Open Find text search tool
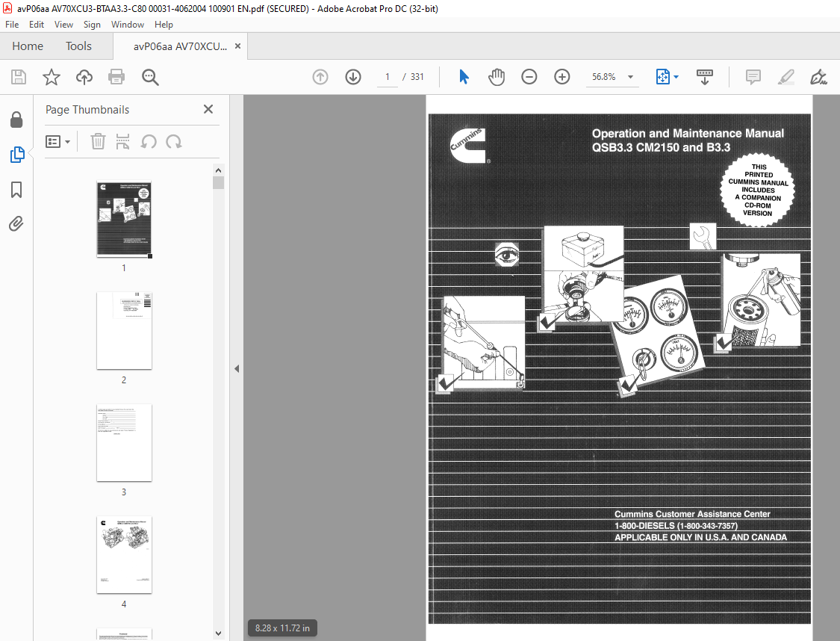 click(x=150, y=77)
